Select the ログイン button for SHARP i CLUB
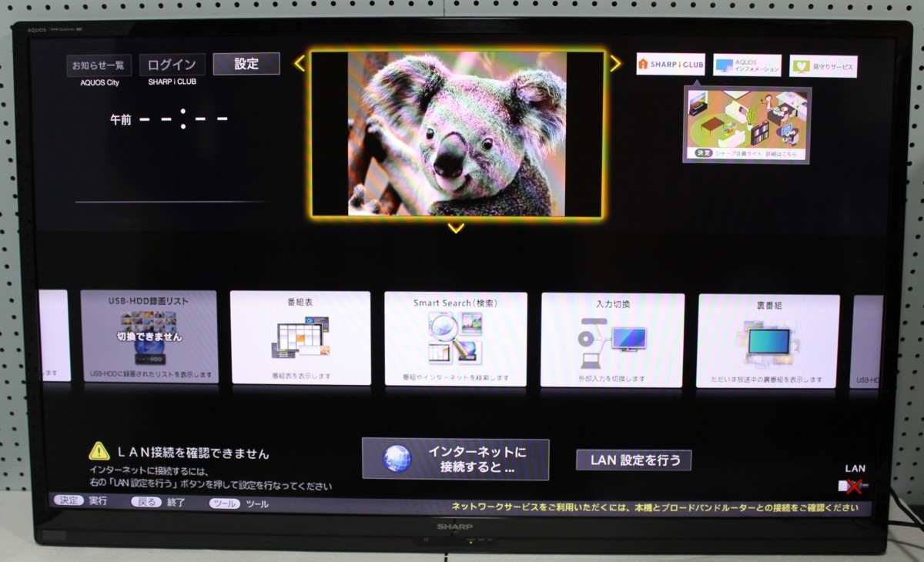This screenshot has width=924, height=562. click(172, 65)
